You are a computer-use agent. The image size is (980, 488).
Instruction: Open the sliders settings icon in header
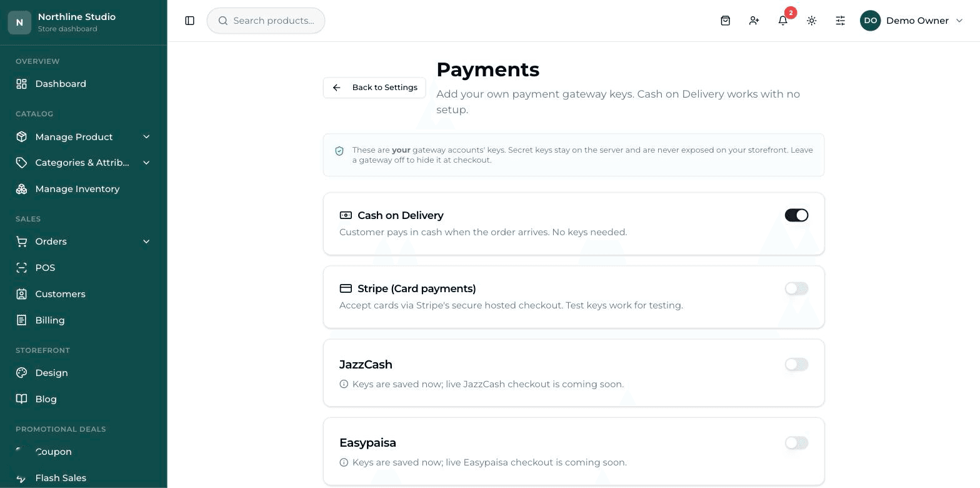841,21
